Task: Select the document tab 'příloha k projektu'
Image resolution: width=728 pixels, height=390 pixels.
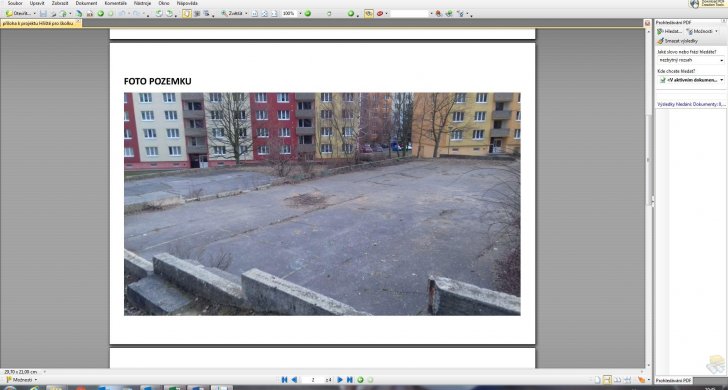Action: pos(41,23)
